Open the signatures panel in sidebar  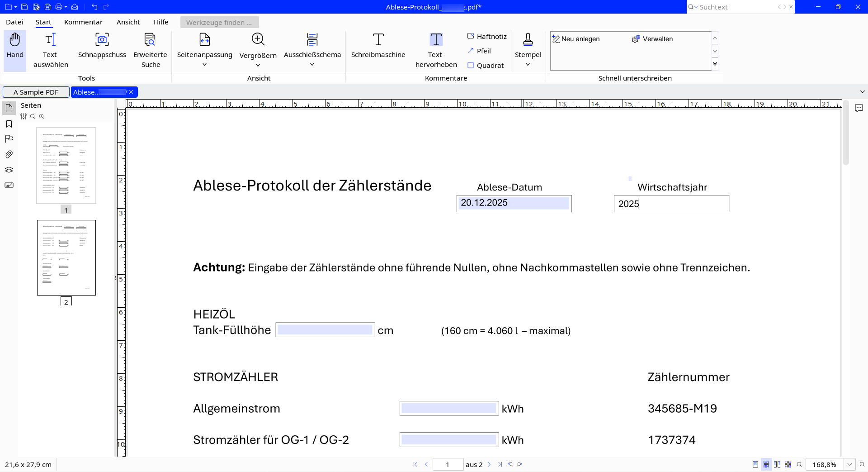pos(9,185)
